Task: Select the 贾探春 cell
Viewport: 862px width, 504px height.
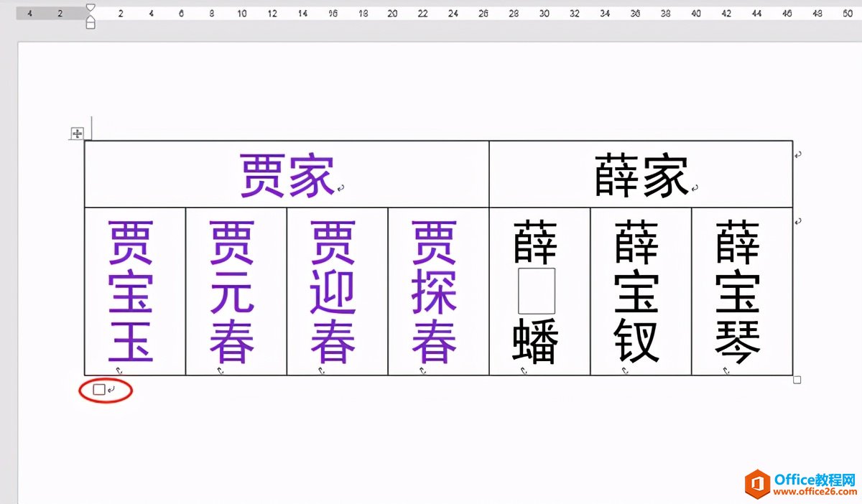Action: point(439,291)
